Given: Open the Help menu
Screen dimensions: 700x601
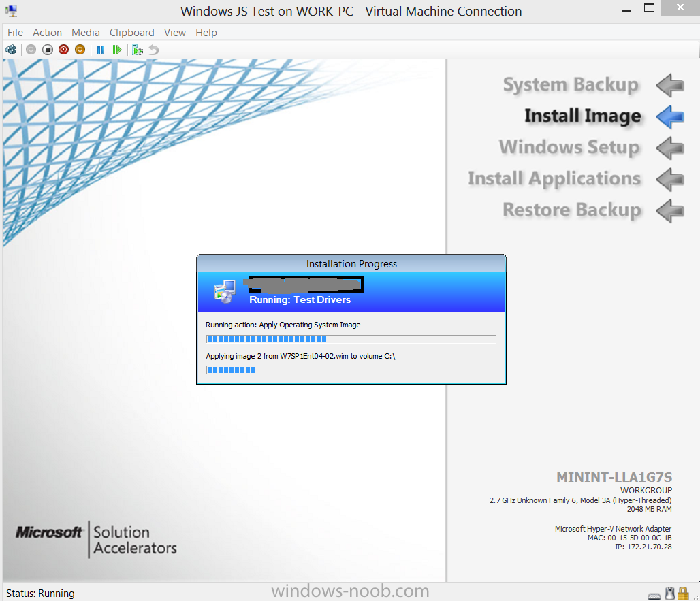Looking at the screenshot, I should point(206,33).
